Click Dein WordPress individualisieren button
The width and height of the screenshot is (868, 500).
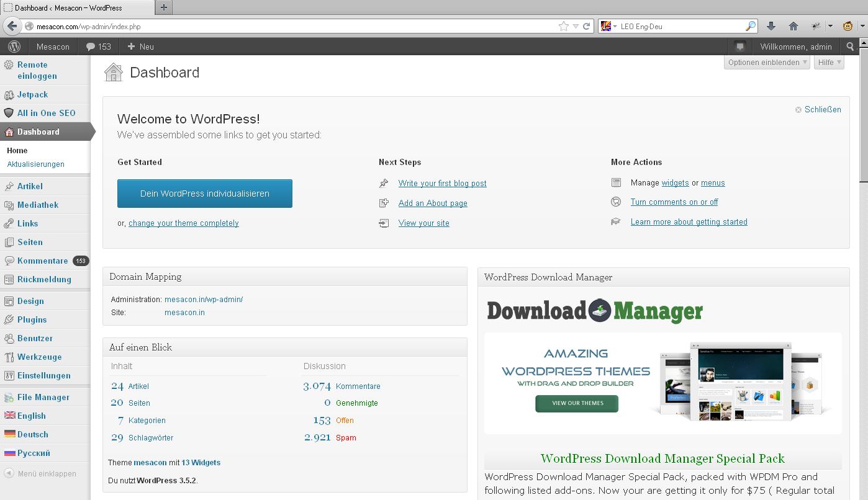coord(205,194)
